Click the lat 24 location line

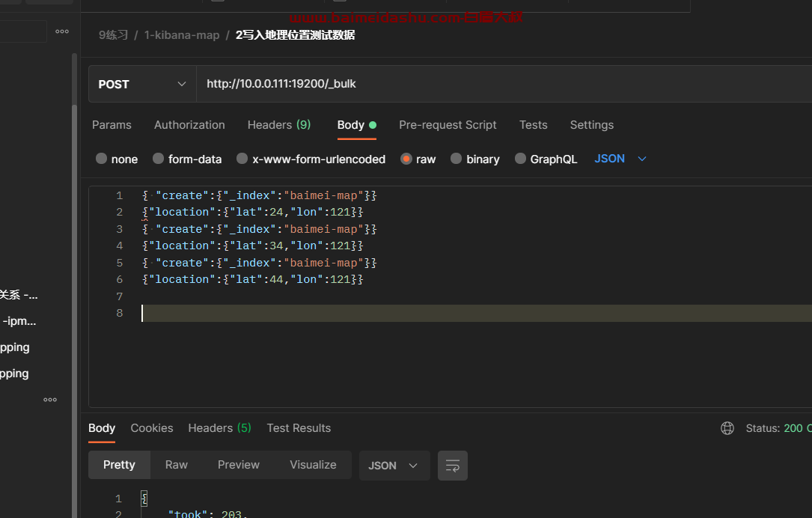(253, 212)
